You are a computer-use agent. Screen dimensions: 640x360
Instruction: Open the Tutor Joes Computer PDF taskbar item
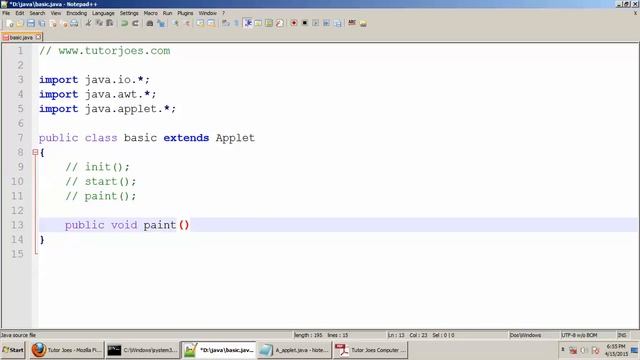coord(370,350)
